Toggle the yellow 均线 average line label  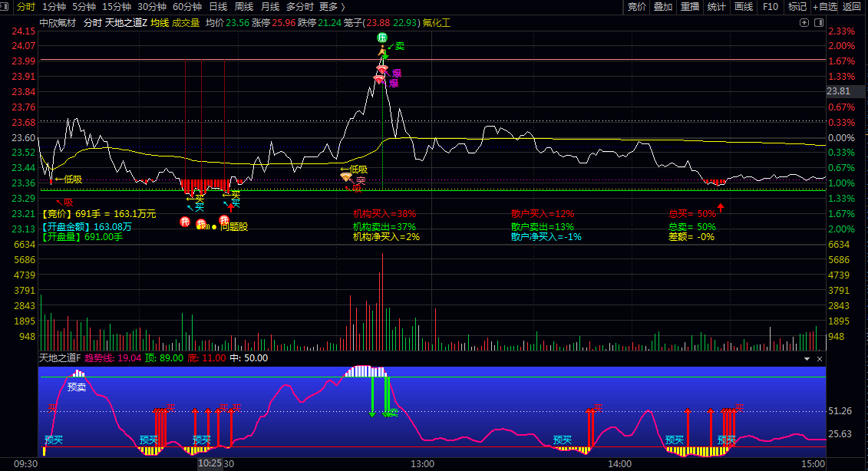click(160, 23)
